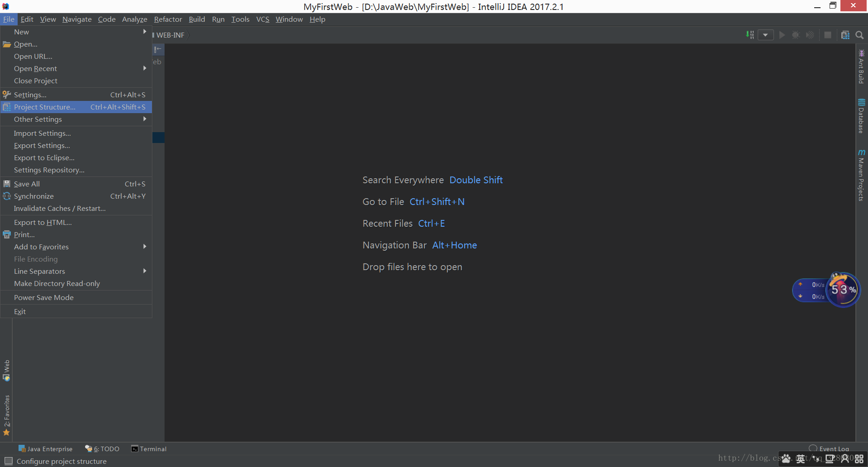Screen dimensions: 868x467
Task: Click the Stop square icon
Action: coord(828,35)
